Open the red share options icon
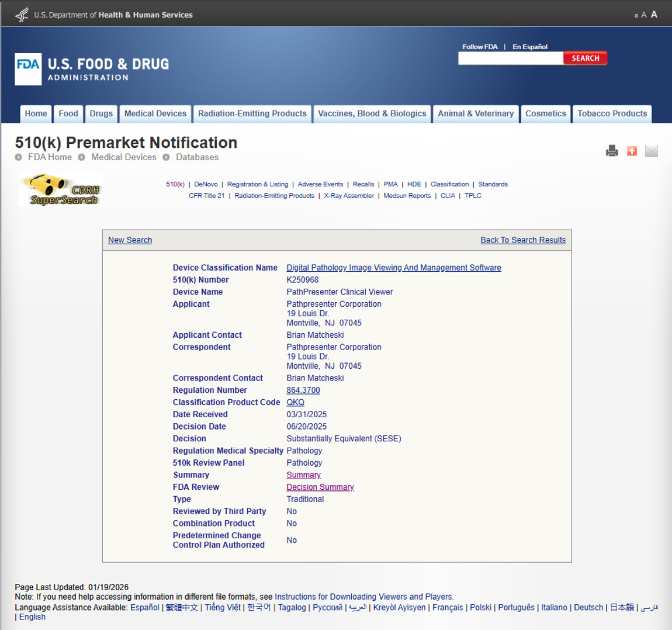This screenshot has width=672, height=630. click(632, 151)
